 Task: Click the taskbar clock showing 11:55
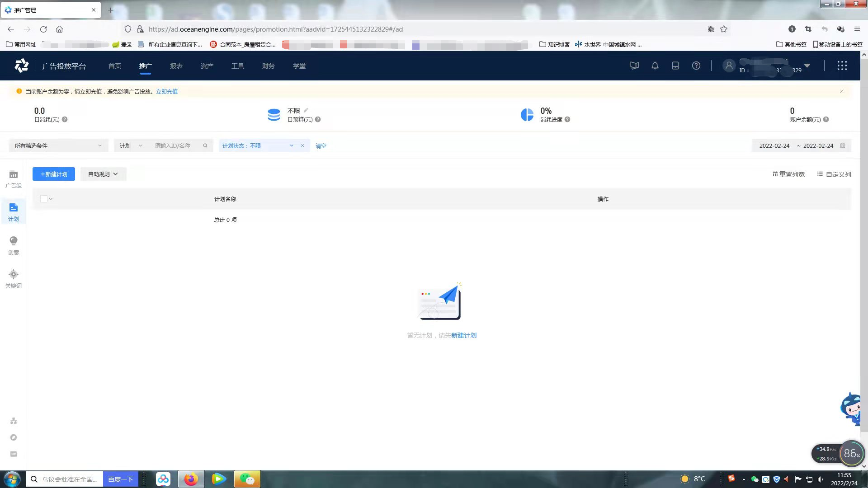point(844,479)
